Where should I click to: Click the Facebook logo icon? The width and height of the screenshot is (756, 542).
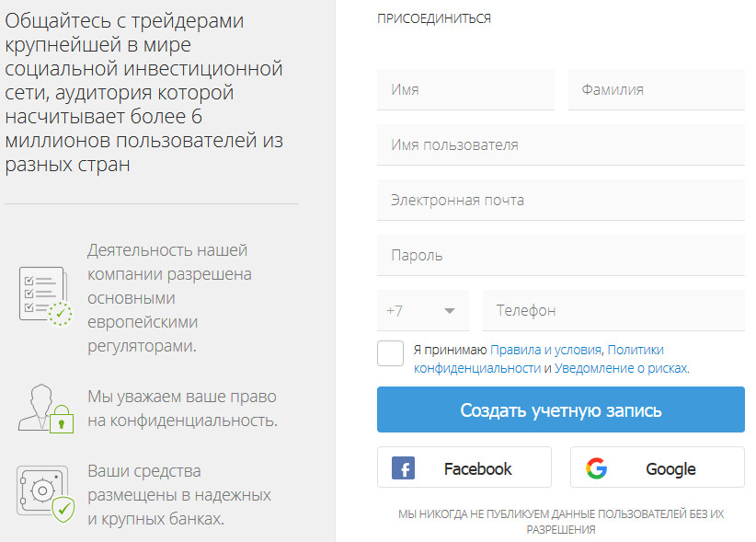pos(403,468)
